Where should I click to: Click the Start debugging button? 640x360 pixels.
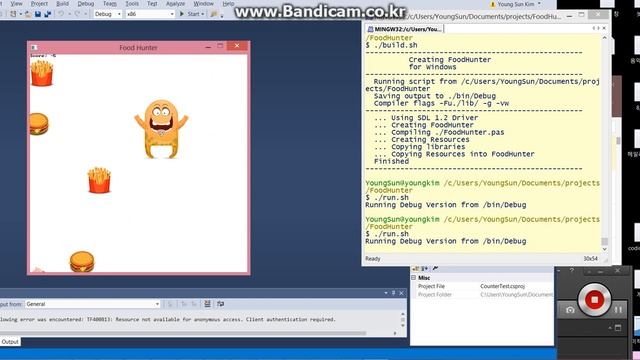189,14
